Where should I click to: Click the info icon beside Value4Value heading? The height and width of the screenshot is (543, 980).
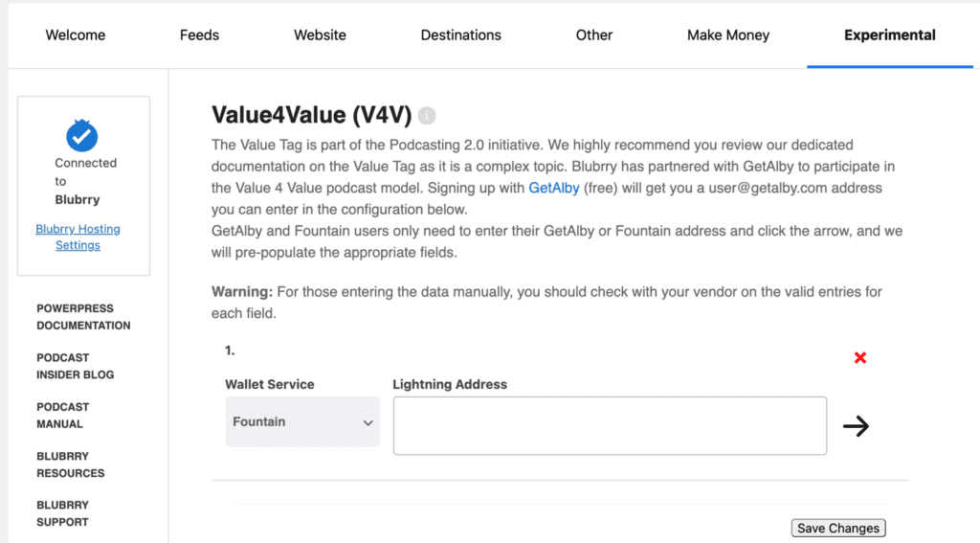426,116
